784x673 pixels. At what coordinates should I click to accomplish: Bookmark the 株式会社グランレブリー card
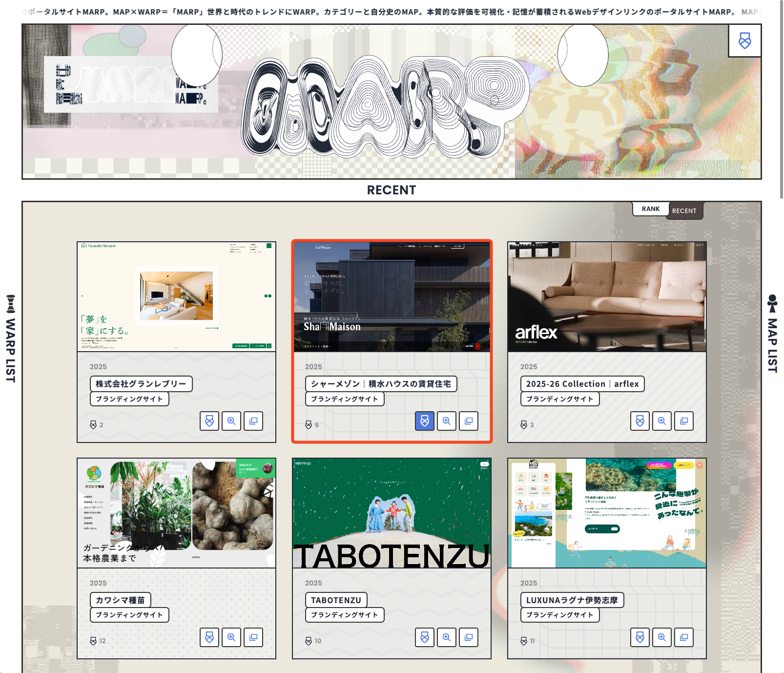[x=209, y=421]
